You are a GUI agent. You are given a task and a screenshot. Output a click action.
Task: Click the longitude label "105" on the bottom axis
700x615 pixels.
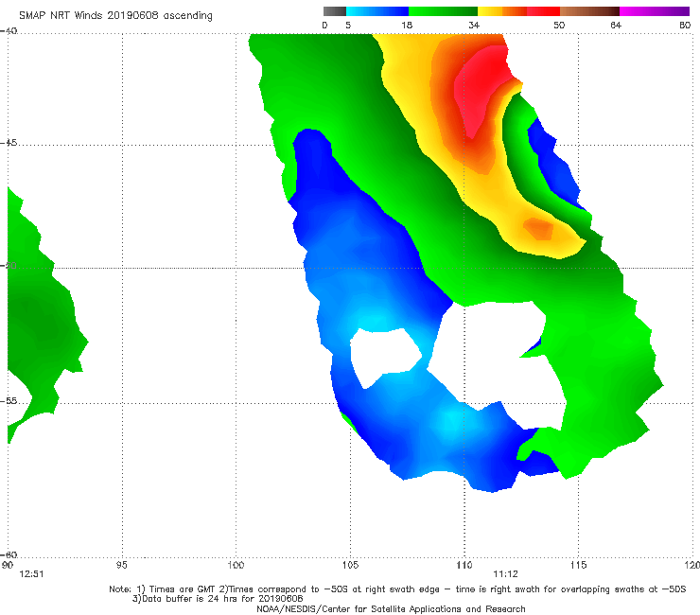(x=350, y=565)
